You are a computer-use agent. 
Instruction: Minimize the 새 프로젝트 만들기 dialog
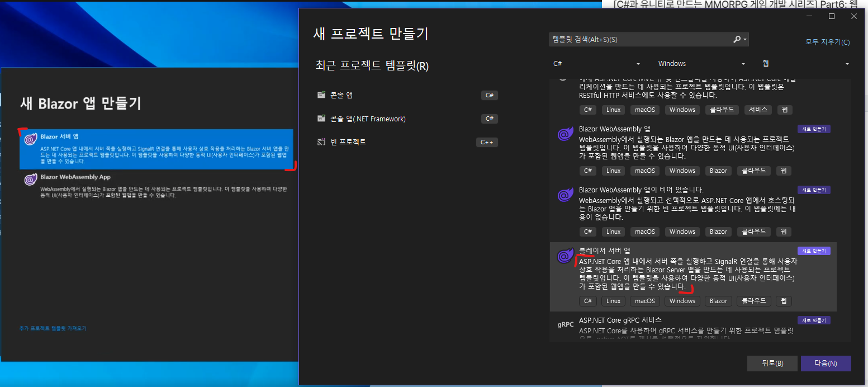coord(809,16)
